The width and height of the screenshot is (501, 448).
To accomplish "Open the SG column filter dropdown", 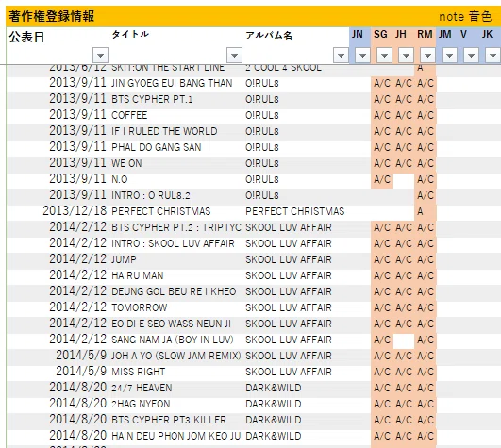I will click(384, 56).
